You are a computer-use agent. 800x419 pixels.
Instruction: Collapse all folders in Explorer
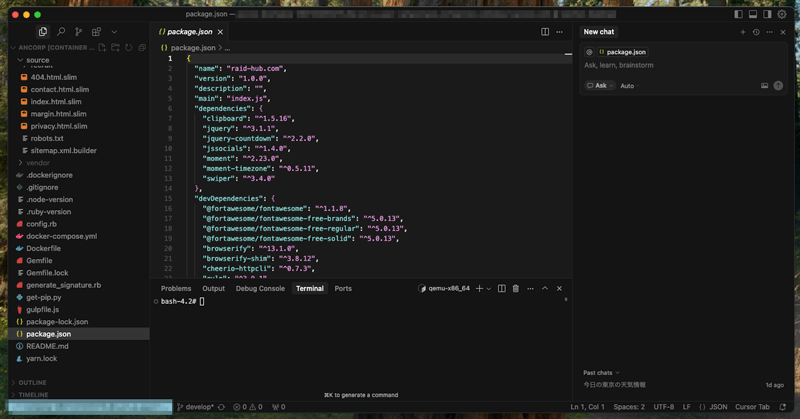[142, 47]
